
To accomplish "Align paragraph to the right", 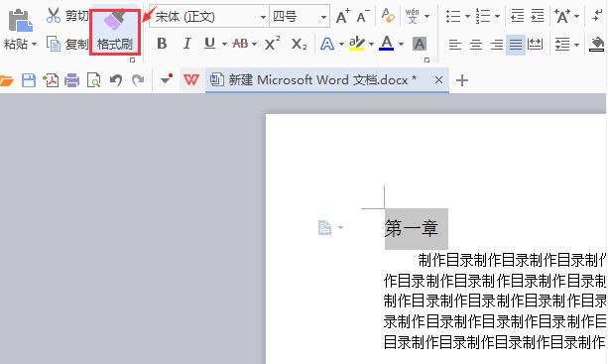I will [x=496, y=45].
